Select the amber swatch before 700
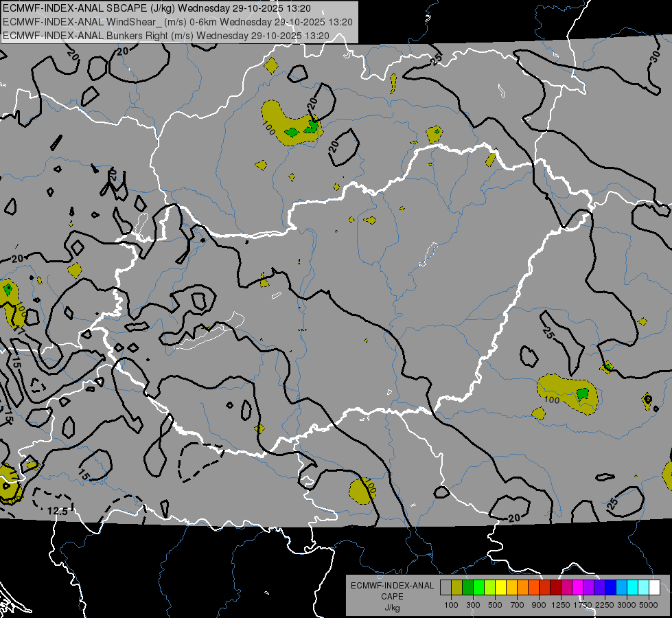672x618 pixels. pyautogui.click(x=511, y=588)
